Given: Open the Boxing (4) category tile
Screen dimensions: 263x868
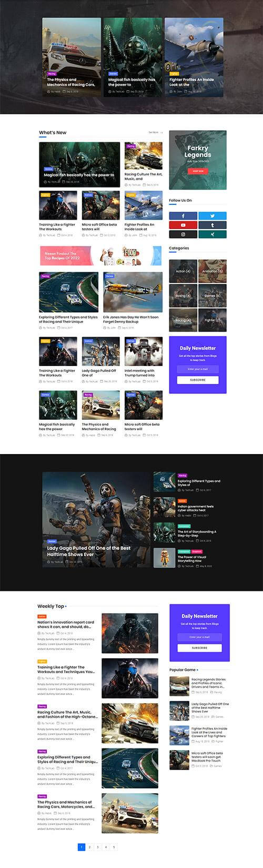Looking at the screenshot, I should coord(183,295).
